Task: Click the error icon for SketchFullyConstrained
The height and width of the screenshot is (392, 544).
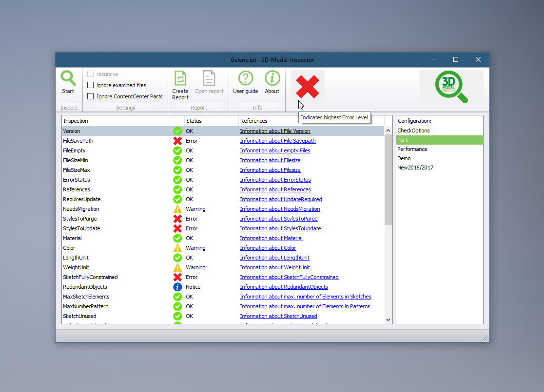Action: click(177, 277)
